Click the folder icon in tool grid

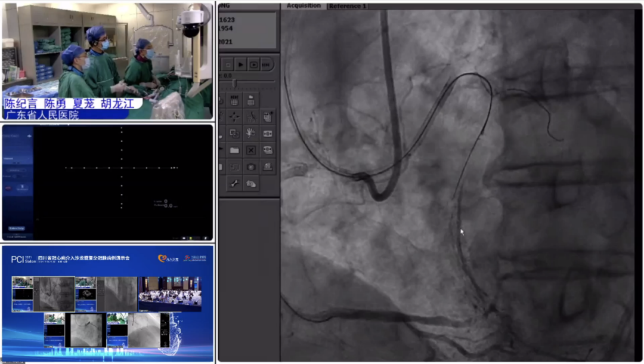click(234, 150)
